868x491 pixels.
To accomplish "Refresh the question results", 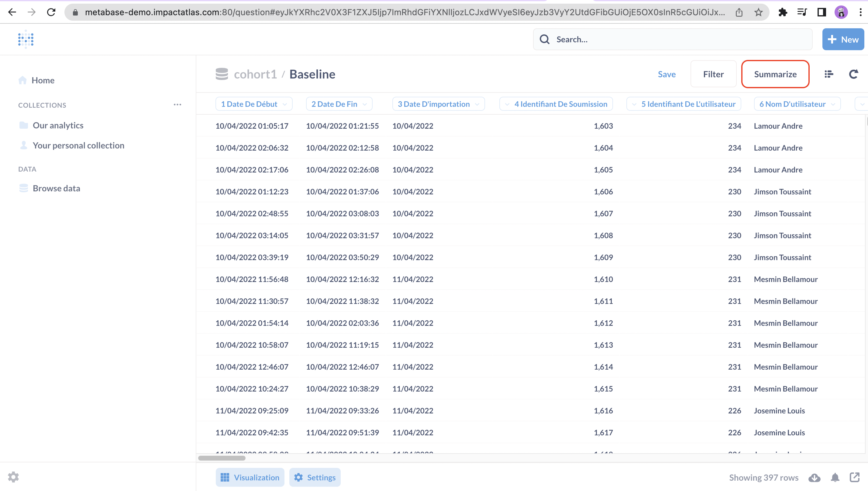I will (x=853, y=74).
